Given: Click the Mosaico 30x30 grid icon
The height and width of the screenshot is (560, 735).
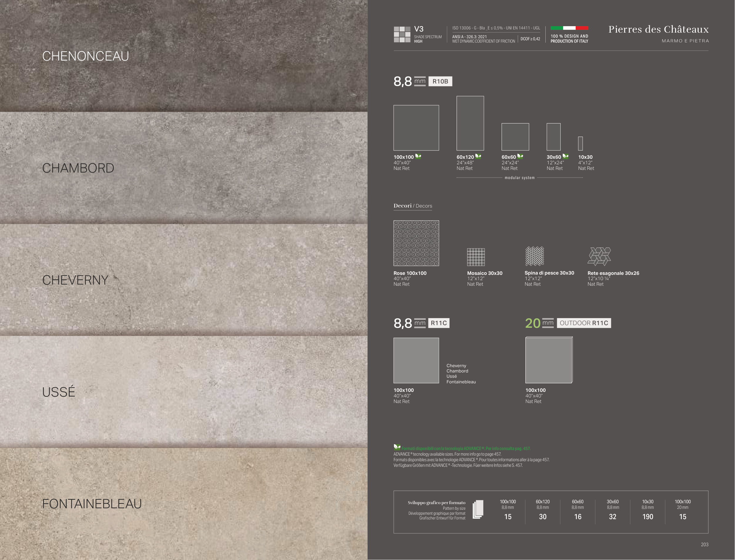Looking at the screenshot, I should pos(476,257).
